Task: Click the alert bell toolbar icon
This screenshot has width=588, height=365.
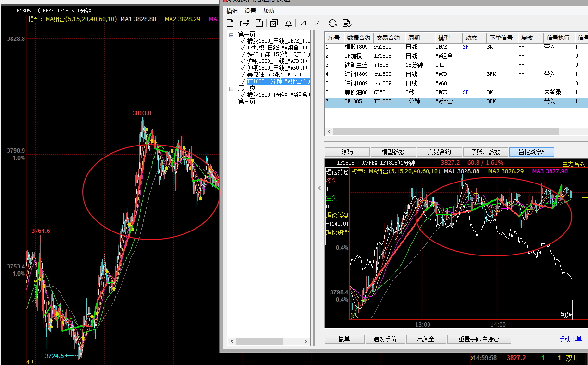Action: [x=288, y=23]
